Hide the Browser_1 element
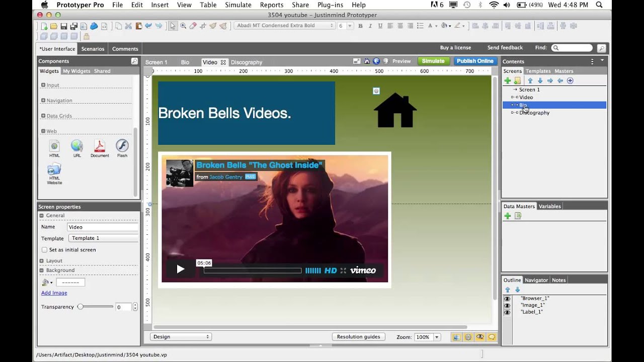 (507, 299)
